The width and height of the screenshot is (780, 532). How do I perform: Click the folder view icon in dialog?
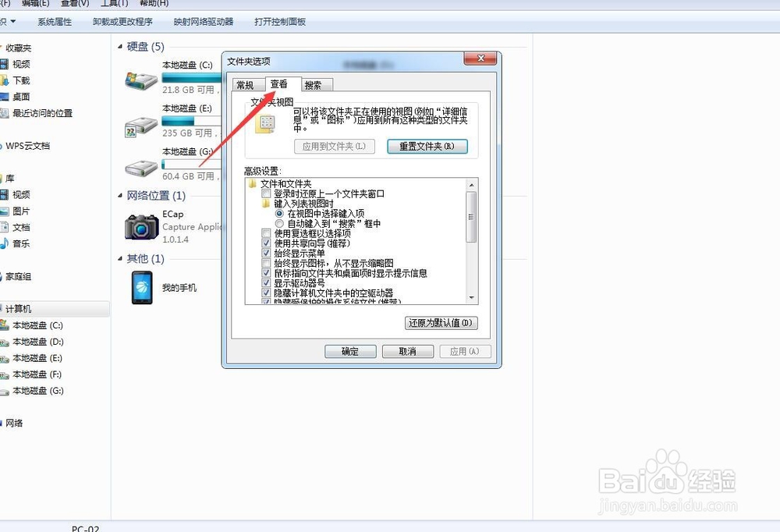click(x=266, y=123)
